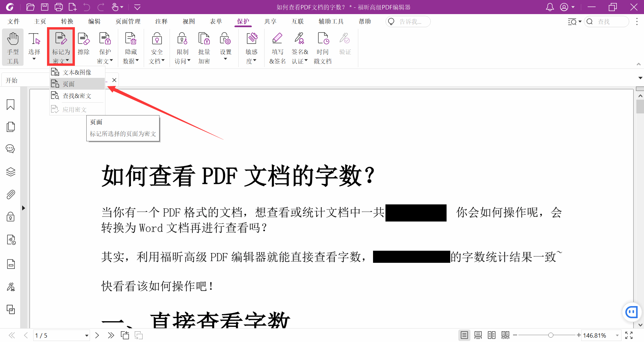Choose 查找&密文 from the dropdown menu
The image size is (644, 342).
point(77,96)
